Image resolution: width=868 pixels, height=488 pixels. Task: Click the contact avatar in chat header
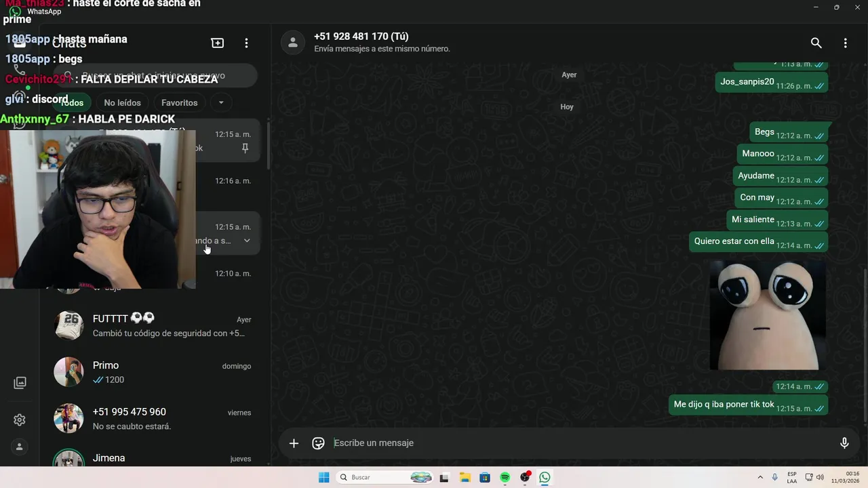(x=292, y=42)
